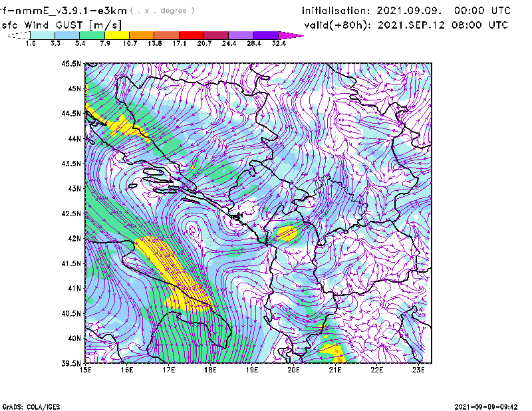Click the violet 28.4–32.6 legend swatch
The width and height of the screenshot is (532, 411).
(265, 35)
